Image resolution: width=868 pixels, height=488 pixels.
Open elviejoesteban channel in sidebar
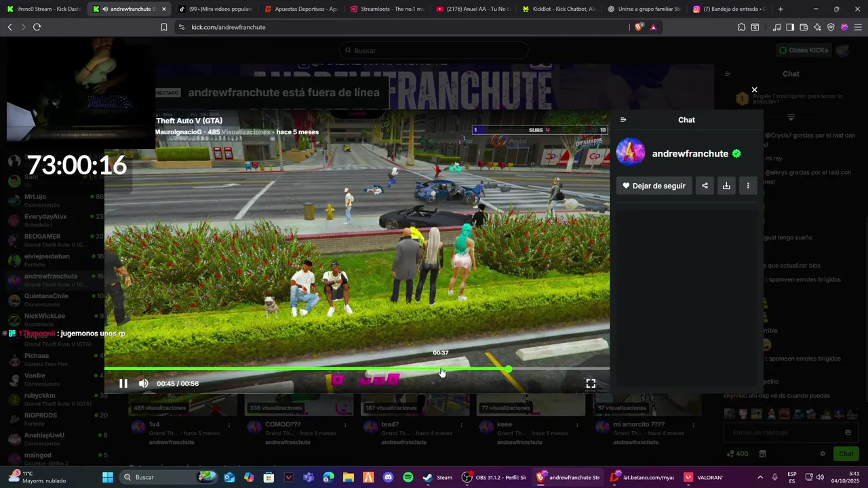[x=54, y=260]
